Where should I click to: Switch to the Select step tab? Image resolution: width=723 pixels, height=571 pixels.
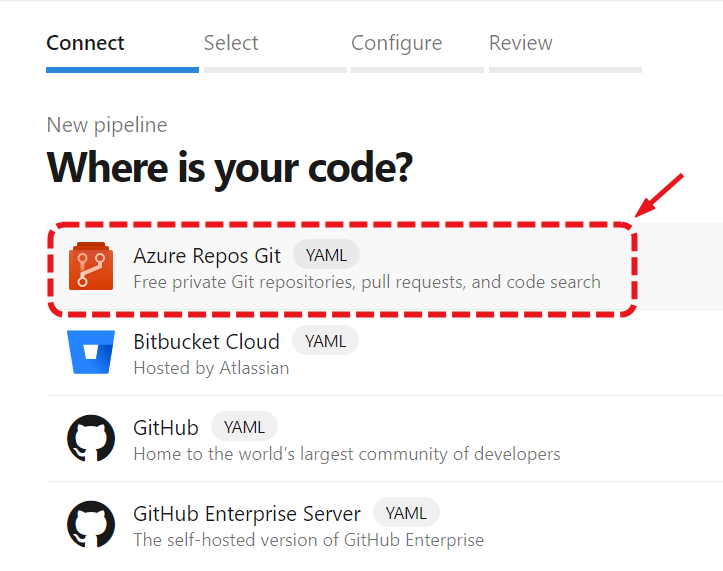231,43
